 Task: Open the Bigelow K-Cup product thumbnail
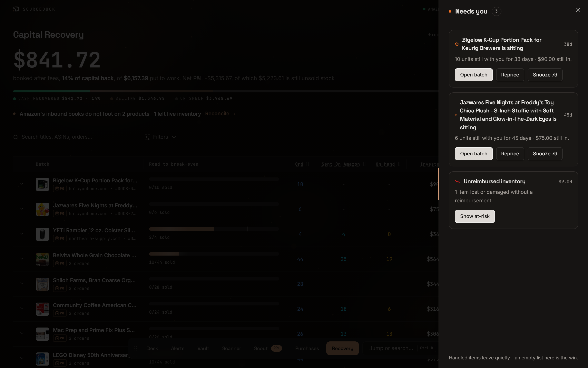tap(42, 184)
